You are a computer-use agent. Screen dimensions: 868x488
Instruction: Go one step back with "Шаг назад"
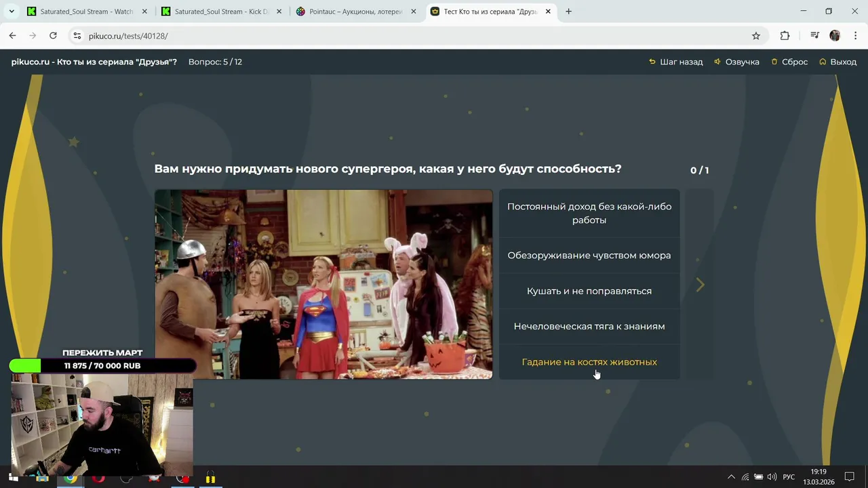coord(676,62)
